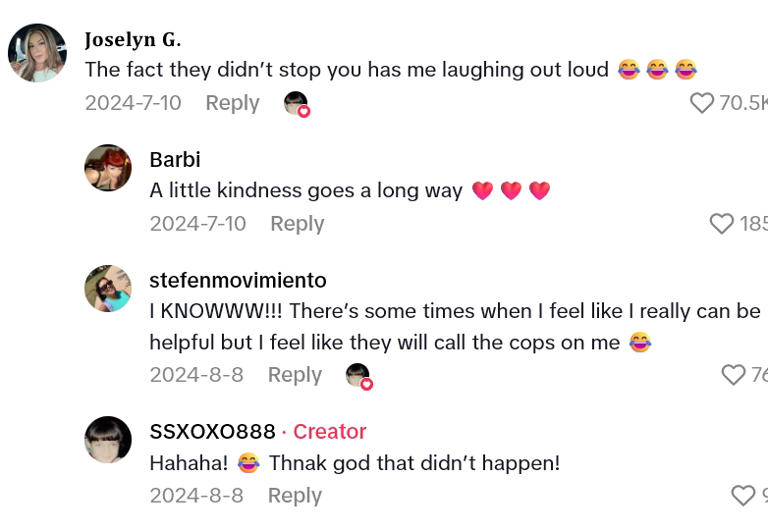Image resolution: width=768 pixels, height=531 pixels.
Task: Open the Barbi username link
Action: pos(175,160)
